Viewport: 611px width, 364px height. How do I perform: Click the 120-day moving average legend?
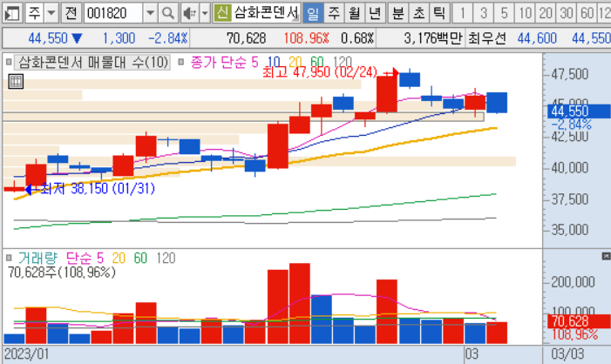pyautogui.click(x=343, y=62)
